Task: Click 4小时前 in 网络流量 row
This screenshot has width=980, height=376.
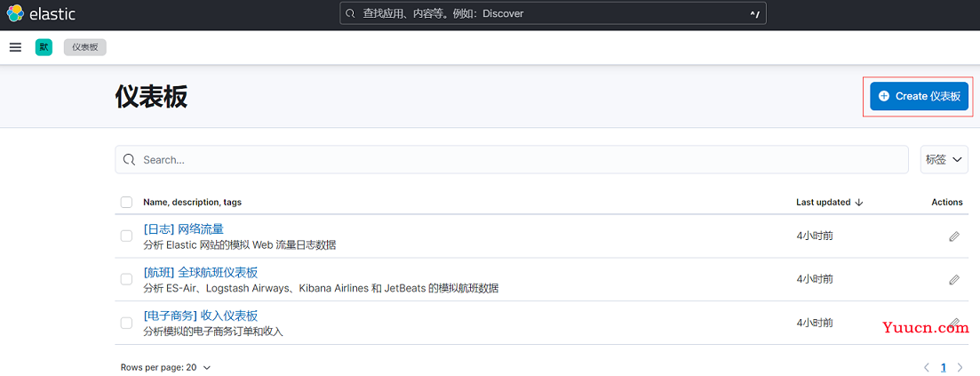Action: (815, 236)
